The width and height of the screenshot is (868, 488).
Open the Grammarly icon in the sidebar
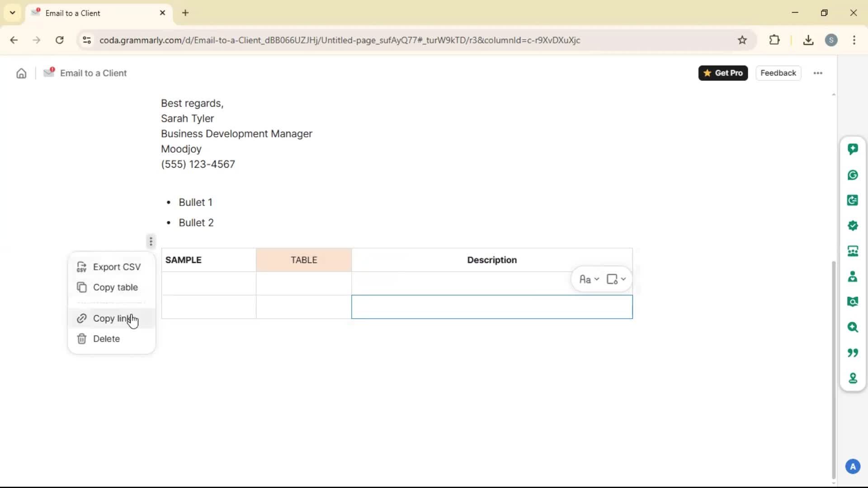pos(853,175)
